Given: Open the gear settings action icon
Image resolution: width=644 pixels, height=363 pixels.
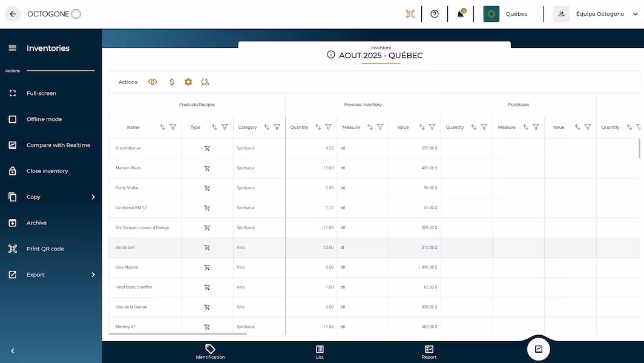Looking at the screenshot, I should coord(188,82).
